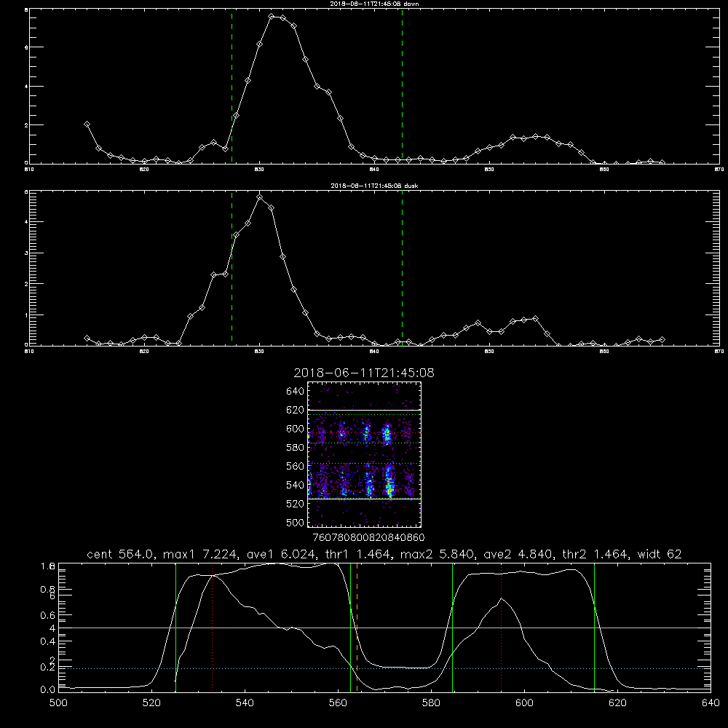Click the 850 x-axis label under dusk plot
Viewport: 728px width, 728px height.
click(489, 352)
